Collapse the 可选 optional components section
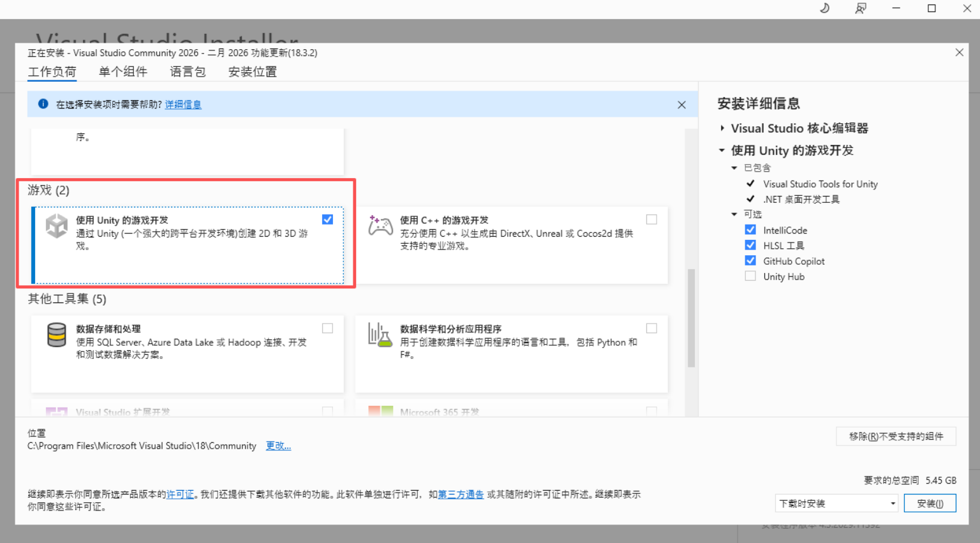 point(734,214)
